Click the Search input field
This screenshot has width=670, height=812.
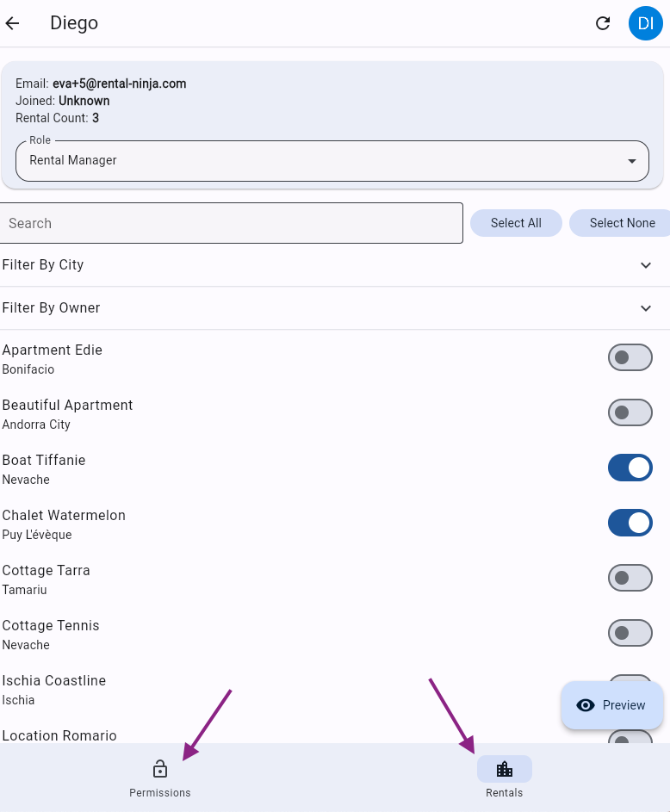[x=231, y=223]
